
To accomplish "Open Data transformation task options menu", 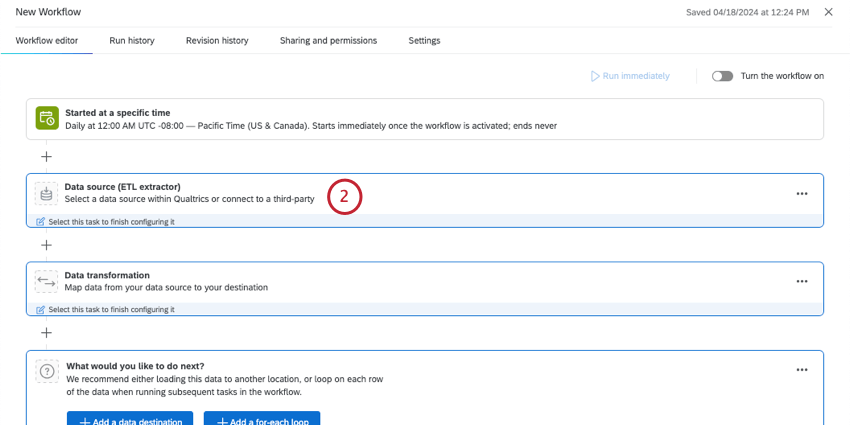I will [x=801, y=282].
